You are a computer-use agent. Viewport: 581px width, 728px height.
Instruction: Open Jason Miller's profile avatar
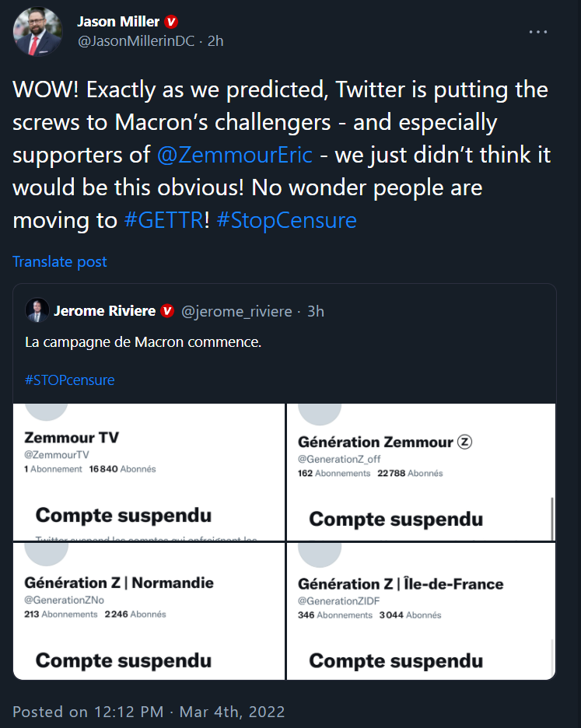coord(37,32)
